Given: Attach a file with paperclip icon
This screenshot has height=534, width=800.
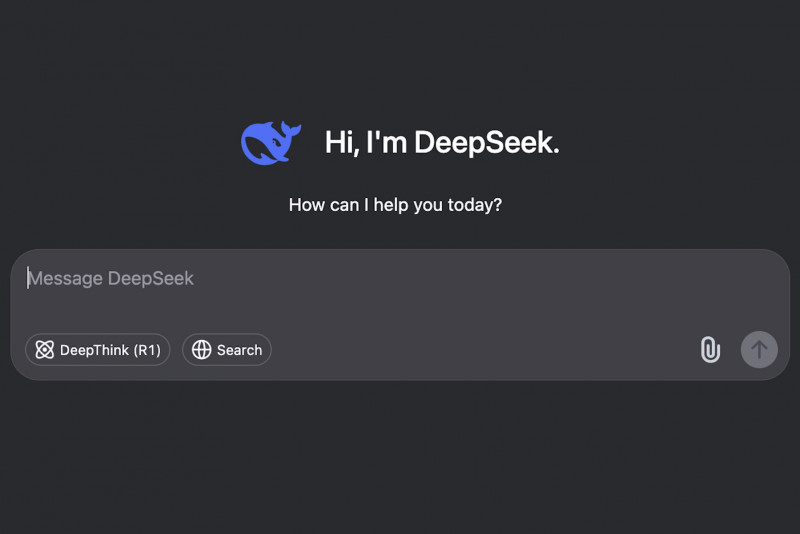Looking at the screenshot, I should click(710, 350).
